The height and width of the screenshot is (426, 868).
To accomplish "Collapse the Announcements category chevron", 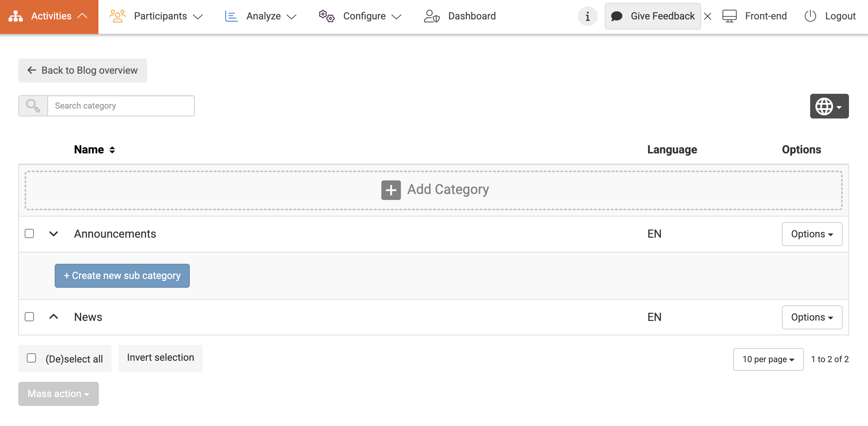I will coord(53,234).
